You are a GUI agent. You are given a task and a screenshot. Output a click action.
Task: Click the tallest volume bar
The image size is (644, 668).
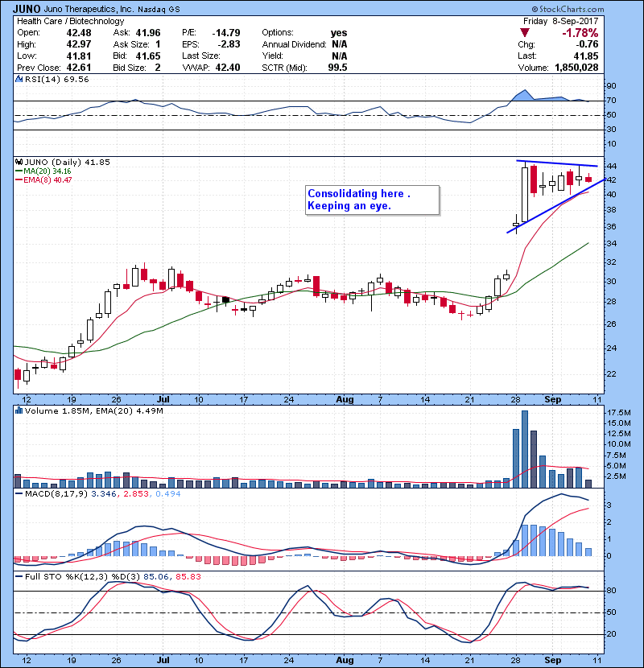click(x=525, y=449)
